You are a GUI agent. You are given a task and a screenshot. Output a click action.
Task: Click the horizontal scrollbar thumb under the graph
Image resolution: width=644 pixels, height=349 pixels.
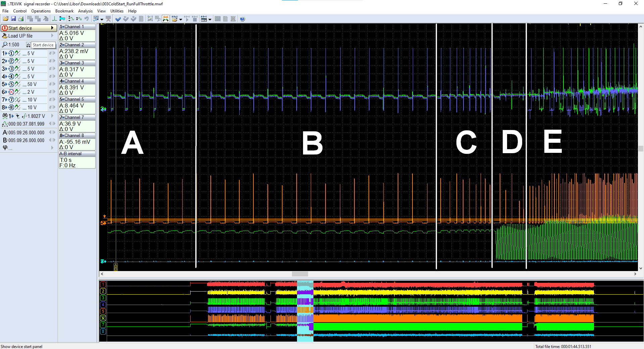click(x=300, y=274)
